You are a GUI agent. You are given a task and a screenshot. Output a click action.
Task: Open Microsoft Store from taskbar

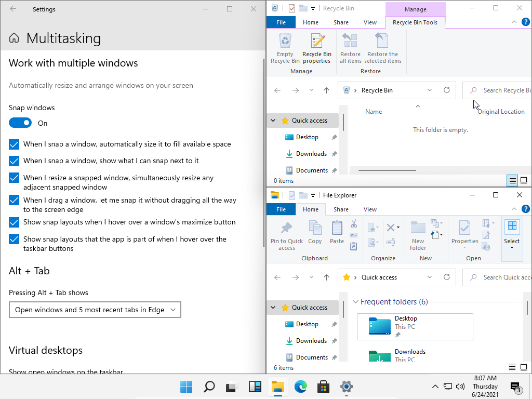323,387
